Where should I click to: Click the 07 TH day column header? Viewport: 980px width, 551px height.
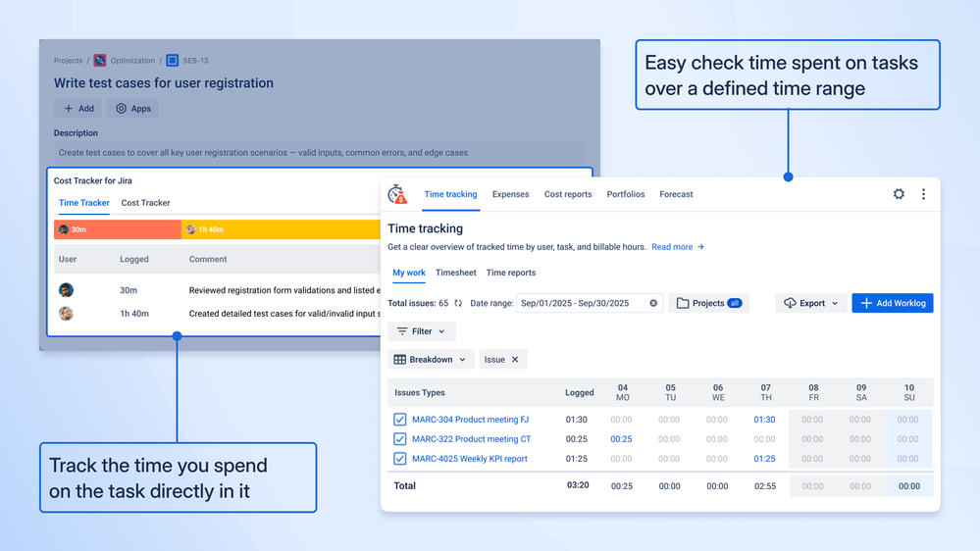[766, 392]
